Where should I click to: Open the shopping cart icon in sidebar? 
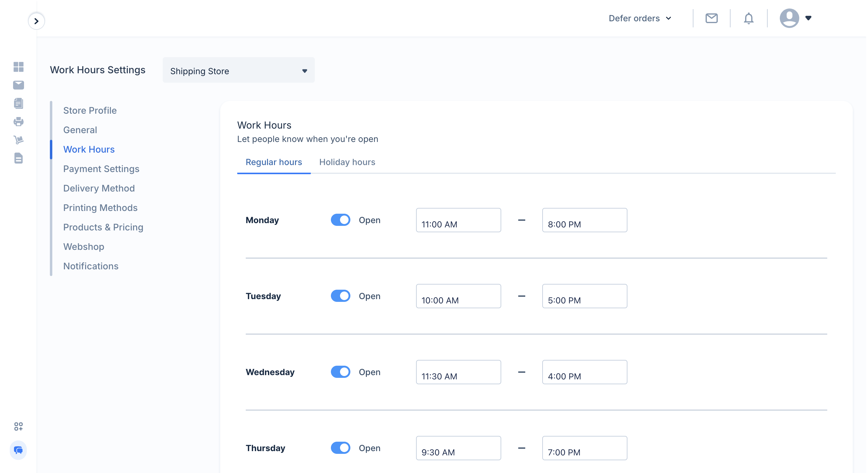(x=19, y=140)
